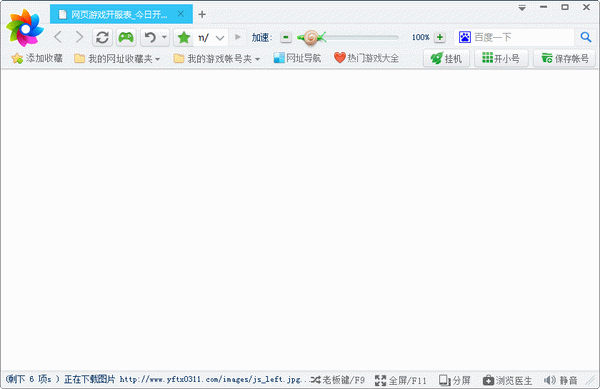Open a new tab with plus button
600x389 pixels.
(202, 15)
